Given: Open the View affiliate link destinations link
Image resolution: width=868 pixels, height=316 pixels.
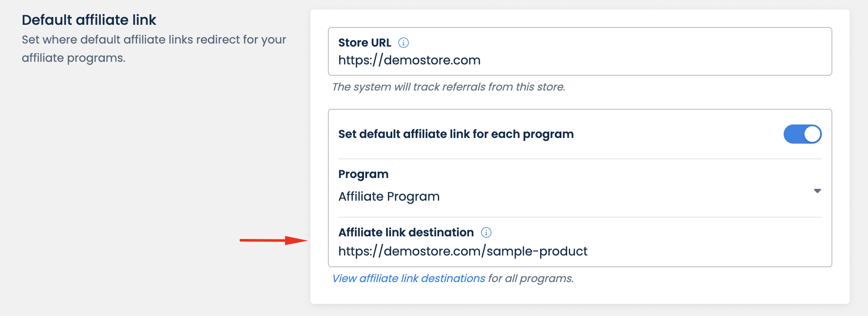Looking at the screenshot, I should click(408, 279).
